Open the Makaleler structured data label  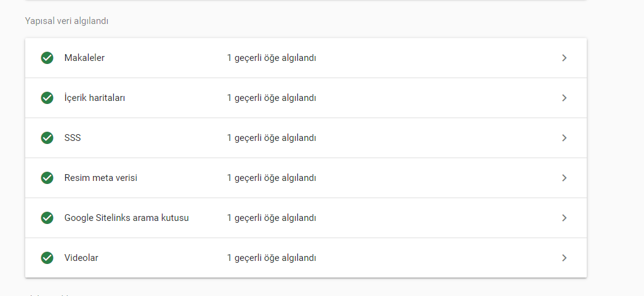tap(84, 58)
